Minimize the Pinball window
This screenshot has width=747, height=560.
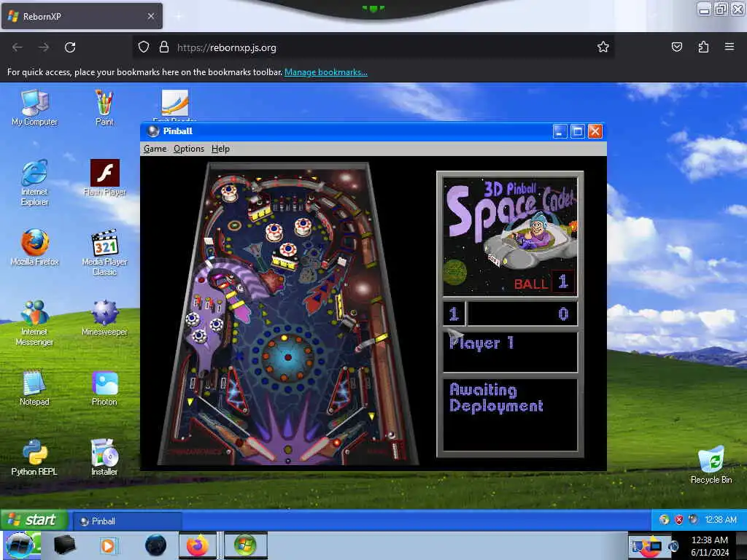pos(560,131)
